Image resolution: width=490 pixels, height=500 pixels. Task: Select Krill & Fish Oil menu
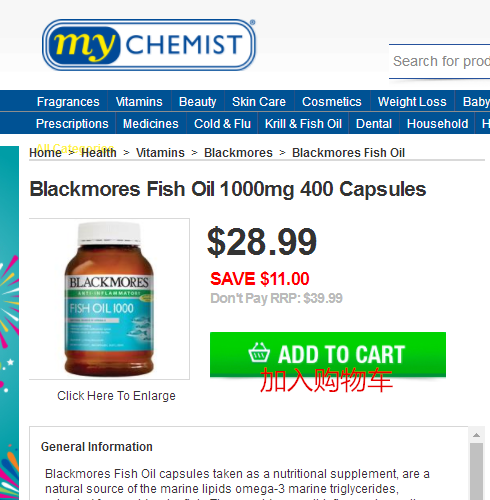coord(303,124)
